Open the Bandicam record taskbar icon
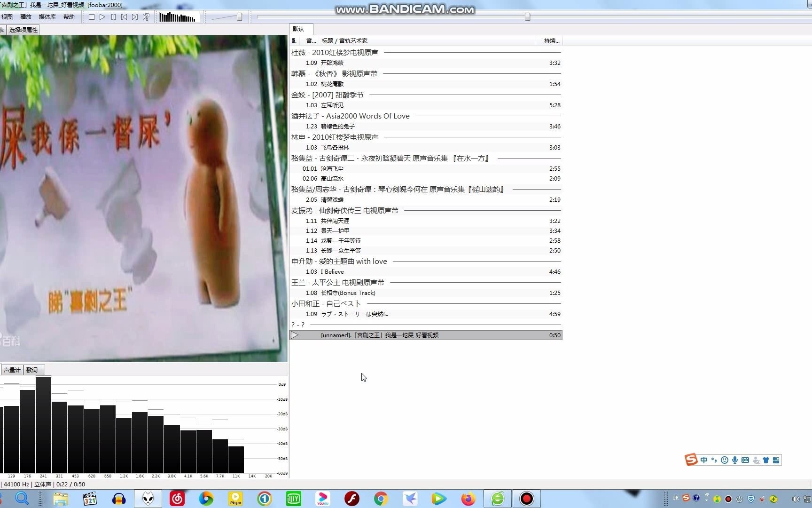Viewport: 812px width, 508px height. click(527, 499)
